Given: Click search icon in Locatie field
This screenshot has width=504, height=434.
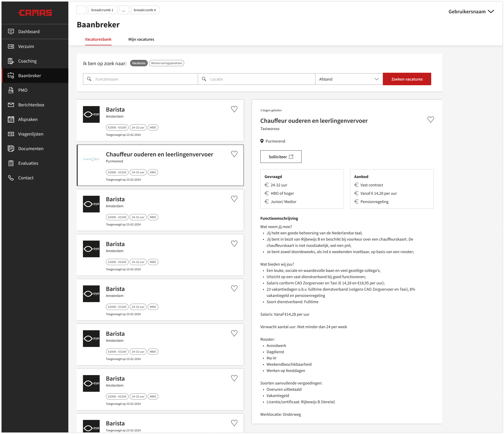Looking at the screenshot, I should point(204,79).
